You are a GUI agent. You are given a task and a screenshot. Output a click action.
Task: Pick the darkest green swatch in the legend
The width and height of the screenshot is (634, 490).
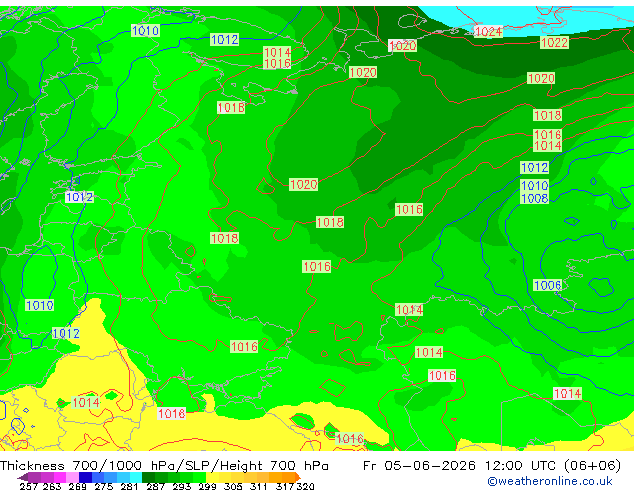pos(148,477)
